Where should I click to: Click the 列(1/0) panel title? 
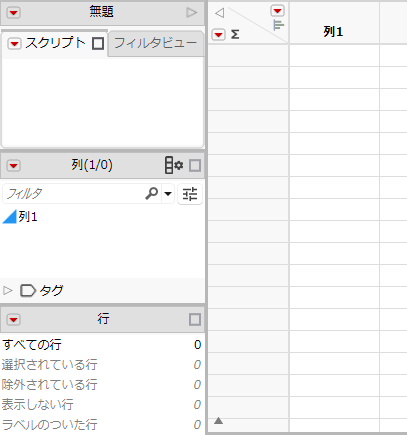92,165
